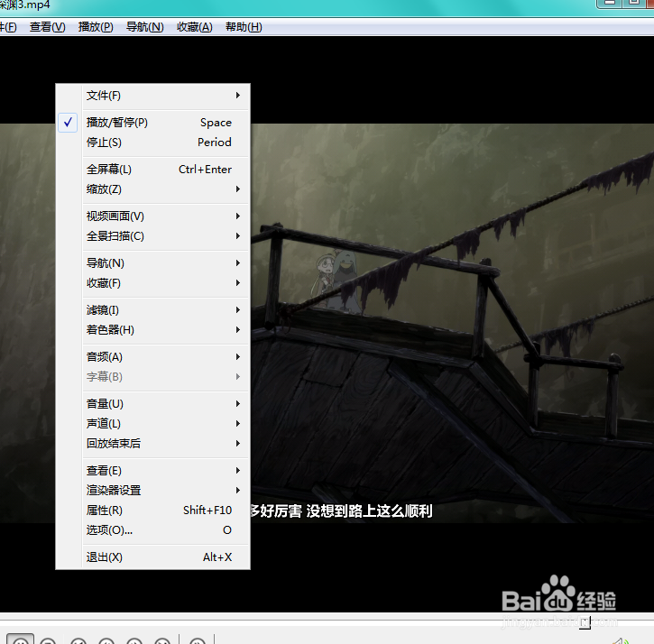Click the video frame showing the bridge
The width and height of the screenshot is (654, 644).
pos(452,323)
